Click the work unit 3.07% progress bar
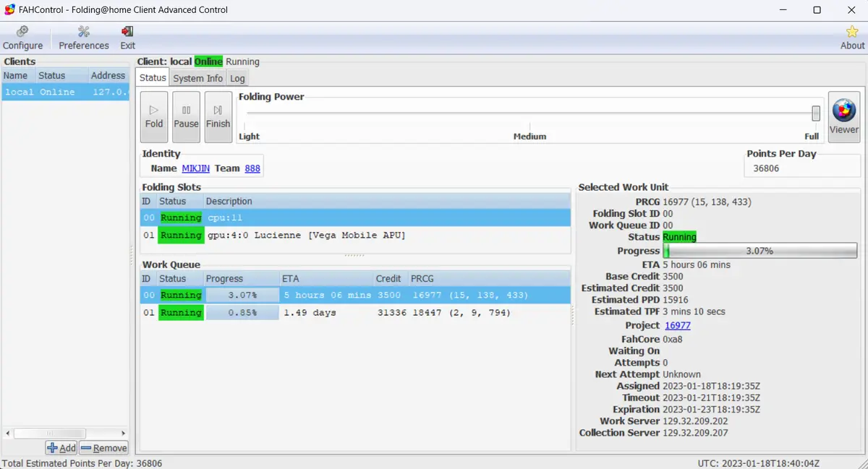This screenshot has height=469, width=868. [x=759, y=251]
